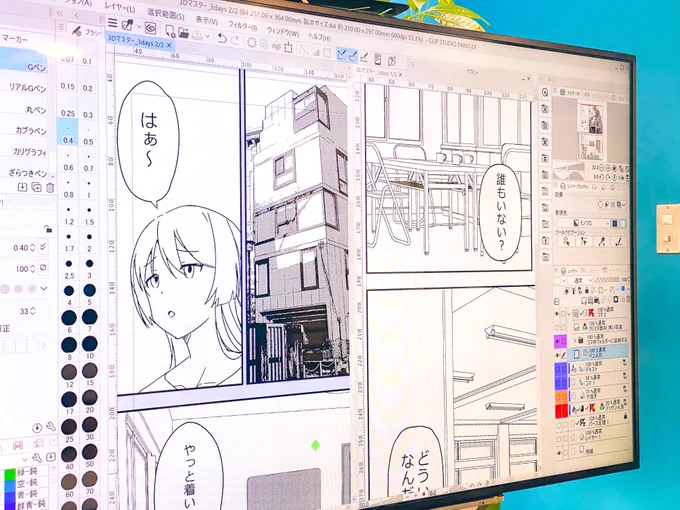Open the hamburger menu in the command bar
Viewport: 680px width, 510px height.
[113, 23]
